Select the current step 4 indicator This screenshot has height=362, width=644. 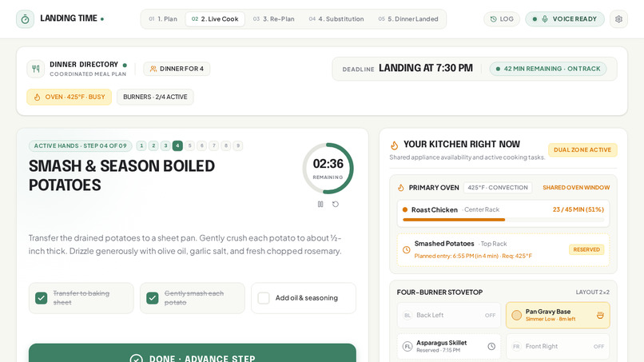[177, 145]
